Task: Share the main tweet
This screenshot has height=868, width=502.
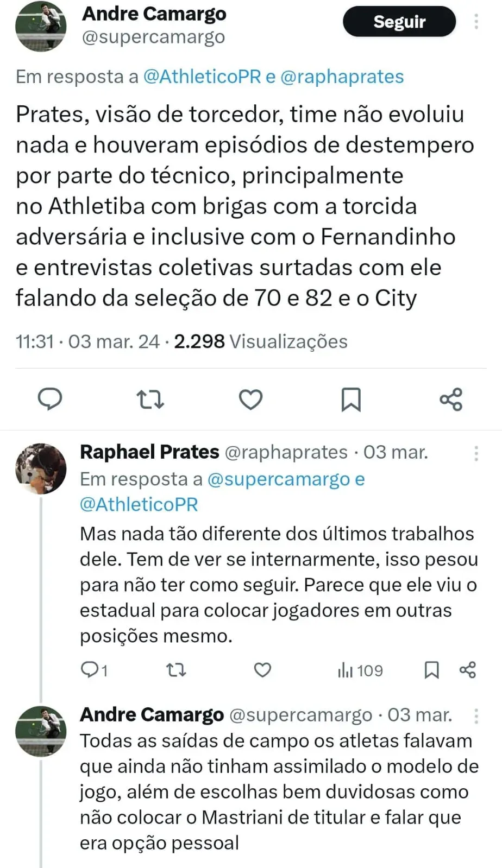Action: [x=451, y=399]
